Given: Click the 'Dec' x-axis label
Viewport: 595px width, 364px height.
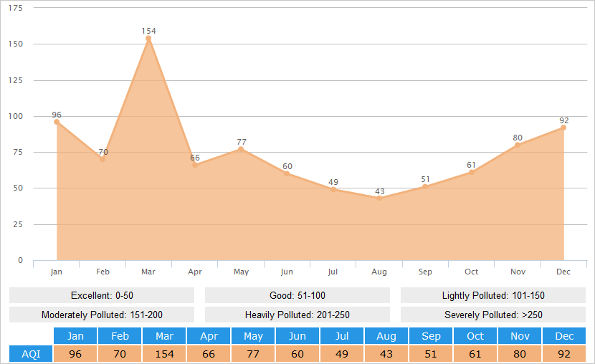Looking at the screenshot, I should pos(563,272).
